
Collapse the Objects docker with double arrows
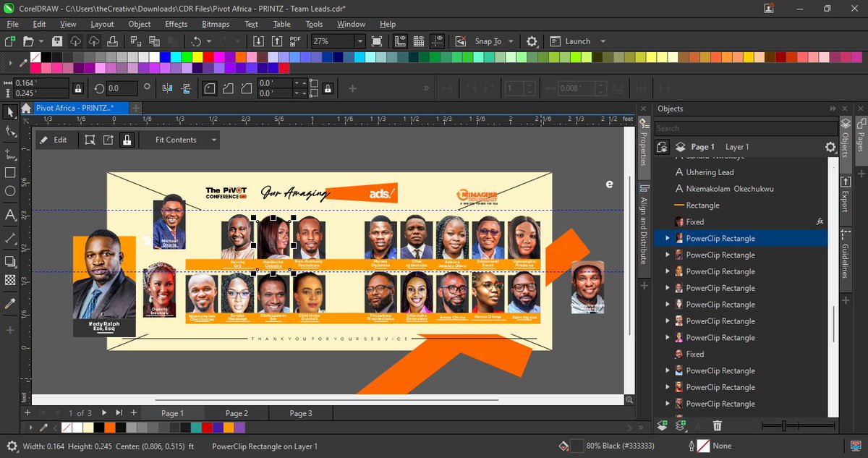833,109
